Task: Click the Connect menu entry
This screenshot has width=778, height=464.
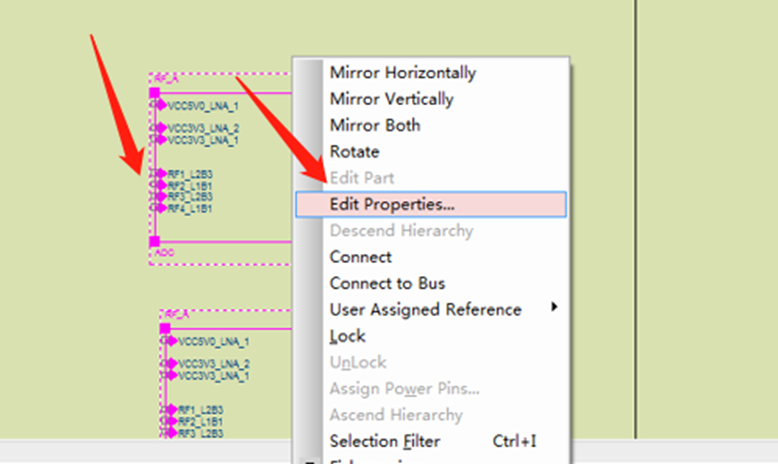Action: [360, 257]
